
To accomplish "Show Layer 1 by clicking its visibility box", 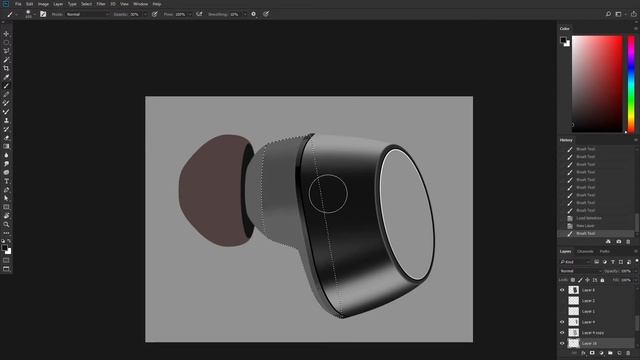I will pos(562,311).
